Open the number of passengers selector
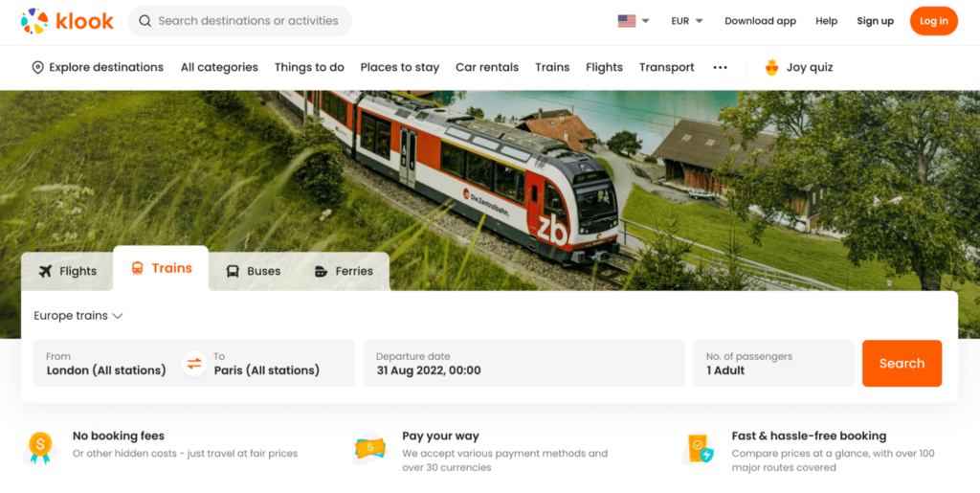The width and height of the screenshot is (980, 493). tap(772, 364)
